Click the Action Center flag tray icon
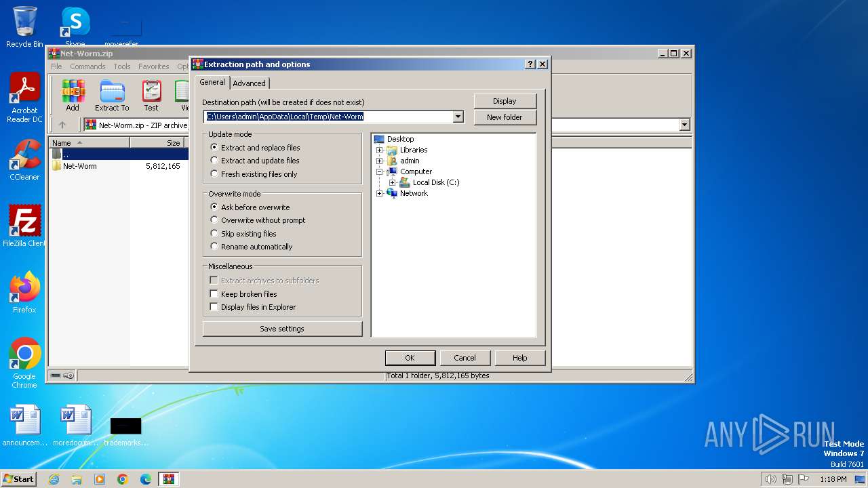 [x=804, y=479]
